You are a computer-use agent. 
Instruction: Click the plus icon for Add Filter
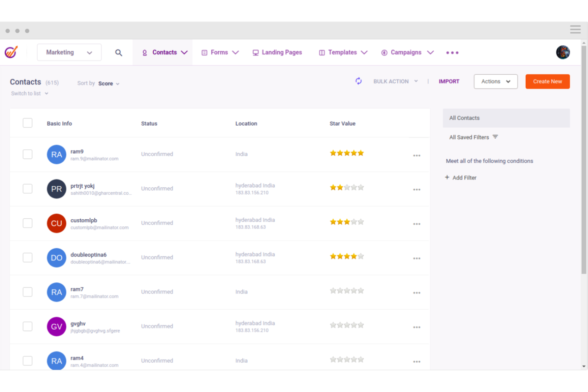click(x=447, y=177)
